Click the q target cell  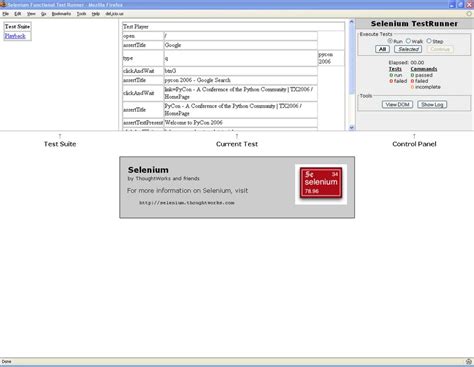point(240,58)
